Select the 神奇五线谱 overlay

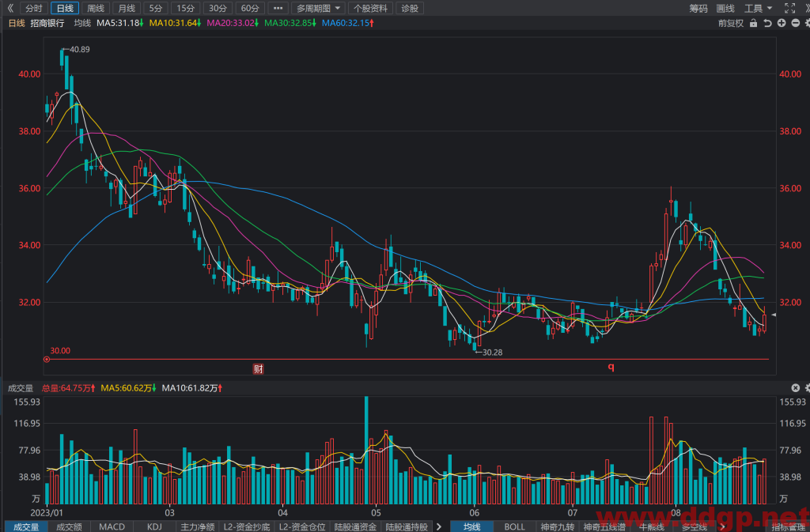604,526
